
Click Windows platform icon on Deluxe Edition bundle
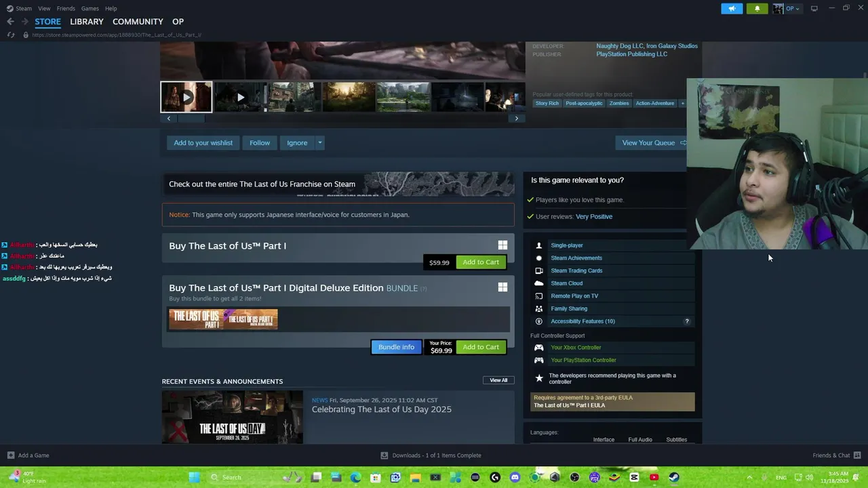click(502, 287)
